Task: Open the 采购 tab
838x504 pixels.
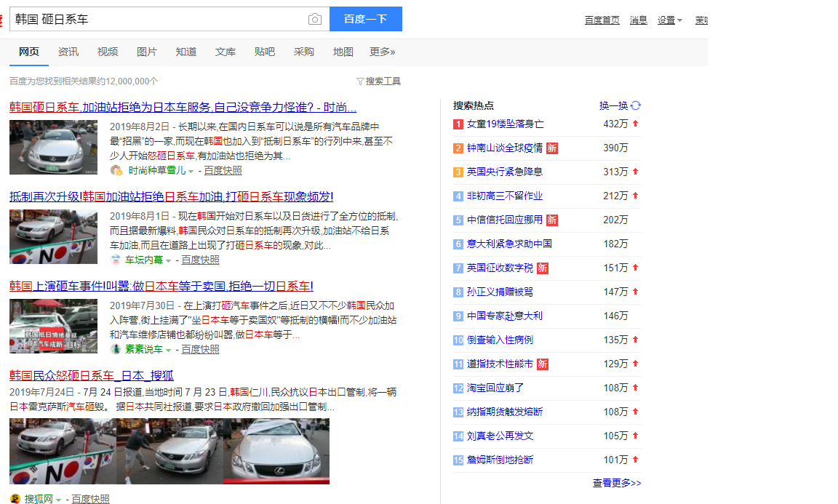Action: [303, 52]
